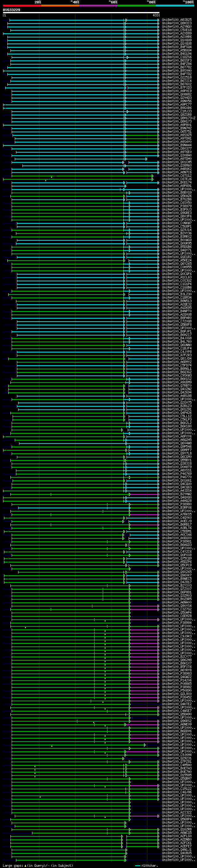Screen dimensions: 197x868
Task: Select alignment label UniRef100_P38979
Action: click(x=177, y=206)
